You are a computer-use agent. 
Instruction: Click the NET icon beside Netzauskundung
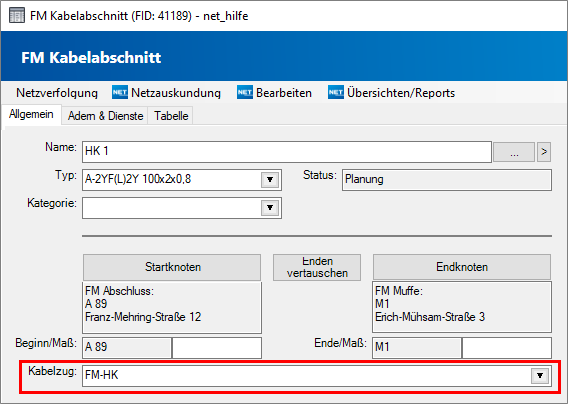(120, 92)
